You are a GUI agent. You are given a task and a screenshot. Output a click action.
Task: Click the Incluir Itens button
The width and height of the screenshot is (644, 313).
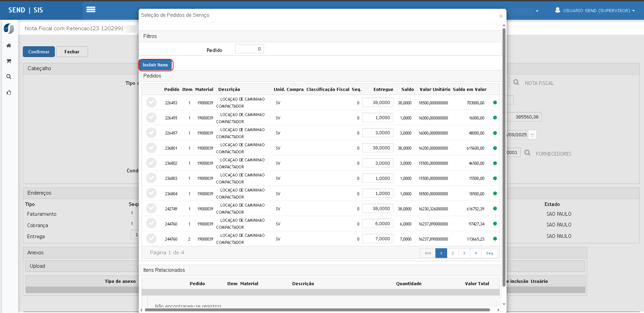(155, 65)
